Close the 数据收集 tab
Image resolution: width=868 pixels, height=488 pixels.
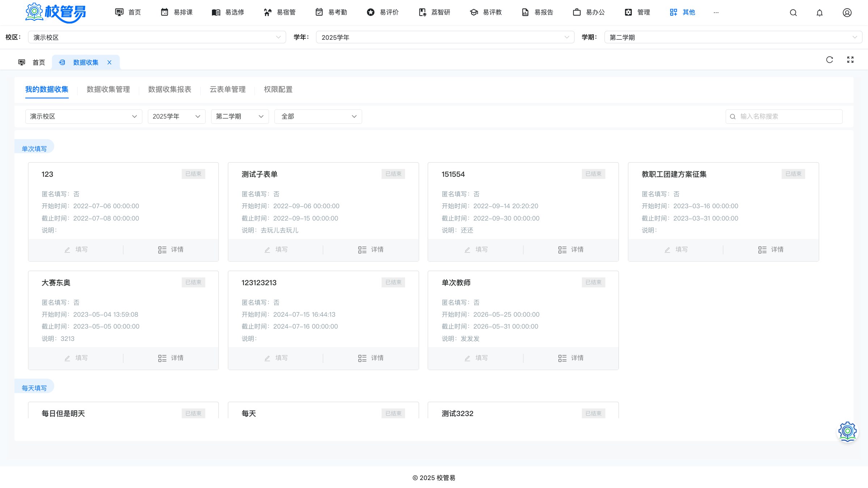(x=109, y=63)
